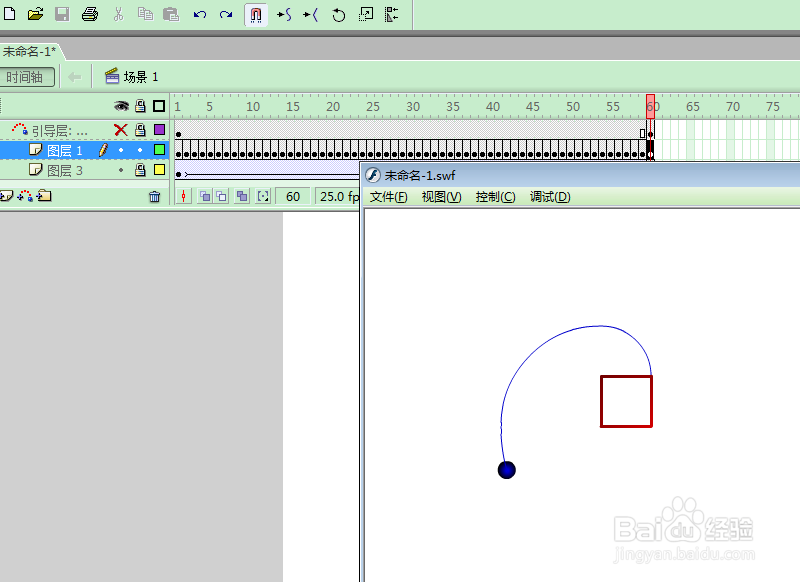The width and height of the screenshot is (800, 582).
Task: Select the 图层 3 layer
Action: pos(65,170)
